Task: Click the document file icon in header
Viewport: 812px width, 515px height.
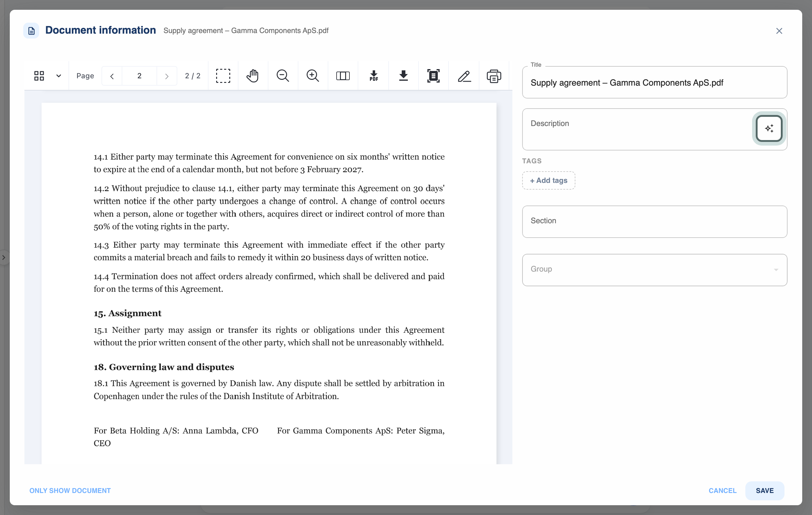Action: click(x=31, y=31)
